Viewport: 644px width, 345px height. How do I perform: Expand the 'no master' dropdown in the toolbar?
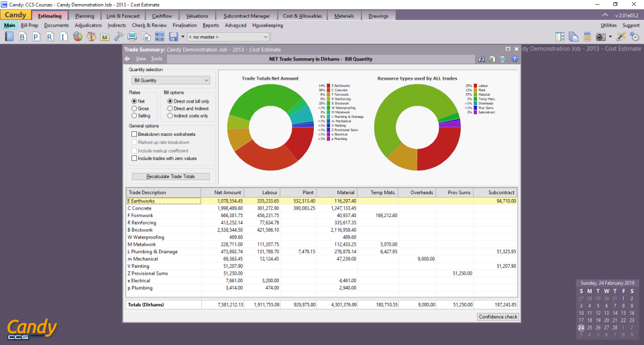click(266, 37)
